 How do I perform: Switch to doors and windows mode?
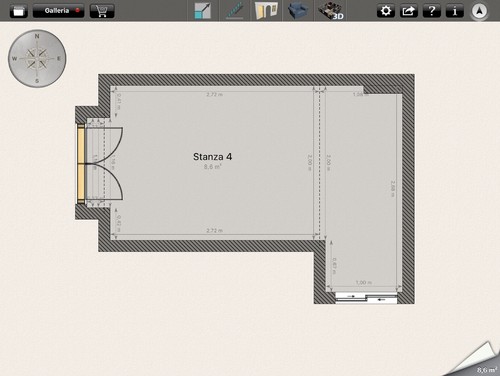(x=266, y=11)
